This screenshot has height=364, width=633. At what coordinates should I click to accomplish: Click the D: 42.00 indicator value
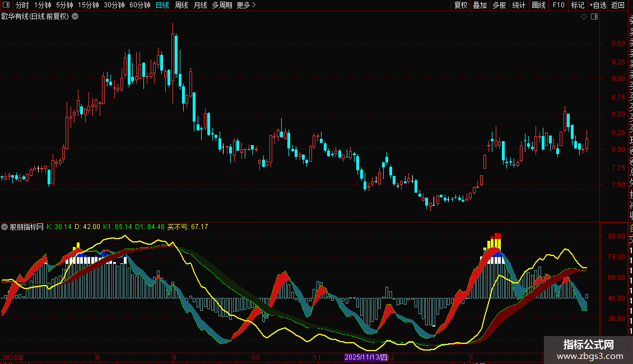tap(87, 227)
